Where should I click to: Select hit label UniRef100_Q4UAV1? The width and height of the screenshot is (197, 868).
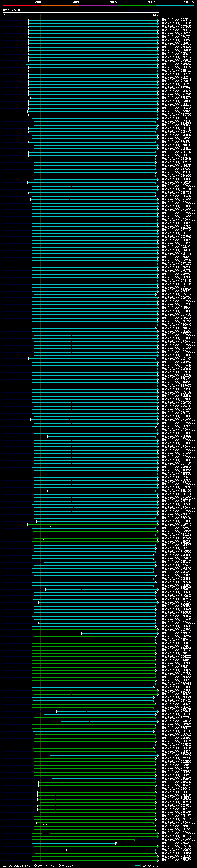click(x=176, y=778)
